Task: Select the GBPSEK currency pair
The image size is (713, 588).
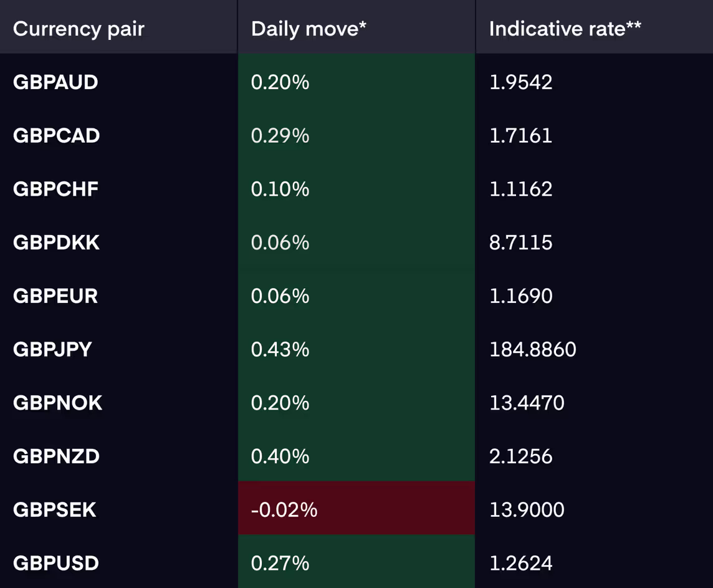Action: click(x=55, y=510)
